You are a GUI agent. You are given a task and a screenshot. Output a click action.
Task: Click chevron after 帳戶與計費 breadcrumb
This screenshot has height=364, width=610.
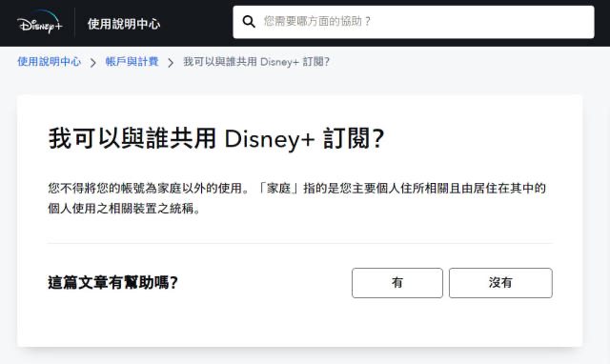coord(171,62)
